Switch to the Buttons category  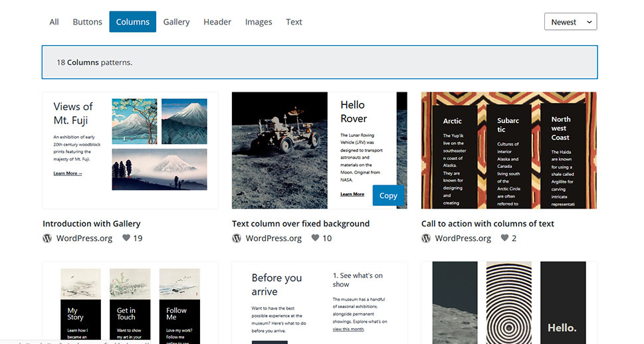[87, 22]
